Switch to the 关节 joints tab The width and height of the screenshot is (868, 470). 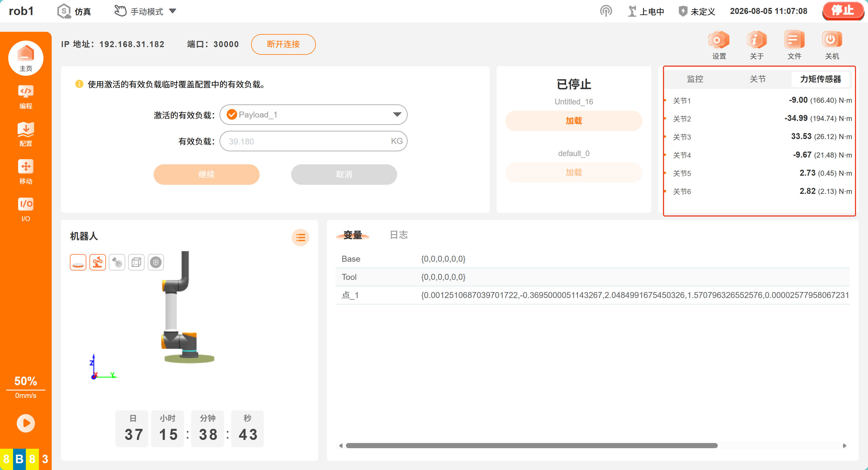758,79
